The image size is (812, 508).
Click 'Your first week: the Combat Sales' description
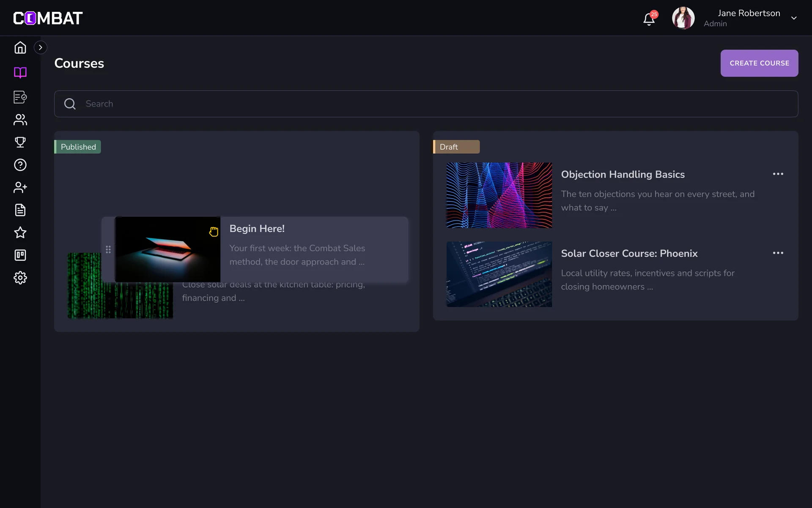coord(297,255)
